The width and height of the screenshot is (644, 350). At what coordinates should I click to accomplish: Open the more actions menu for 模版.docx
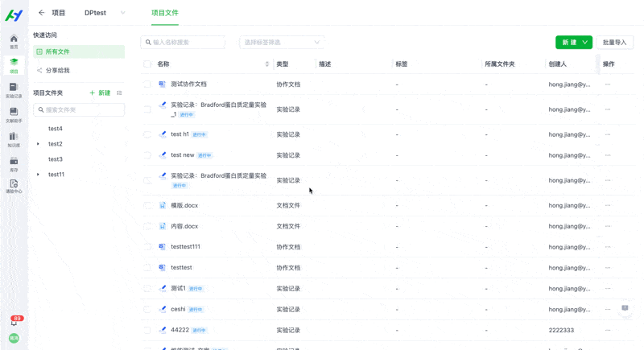tap(608, 205)
